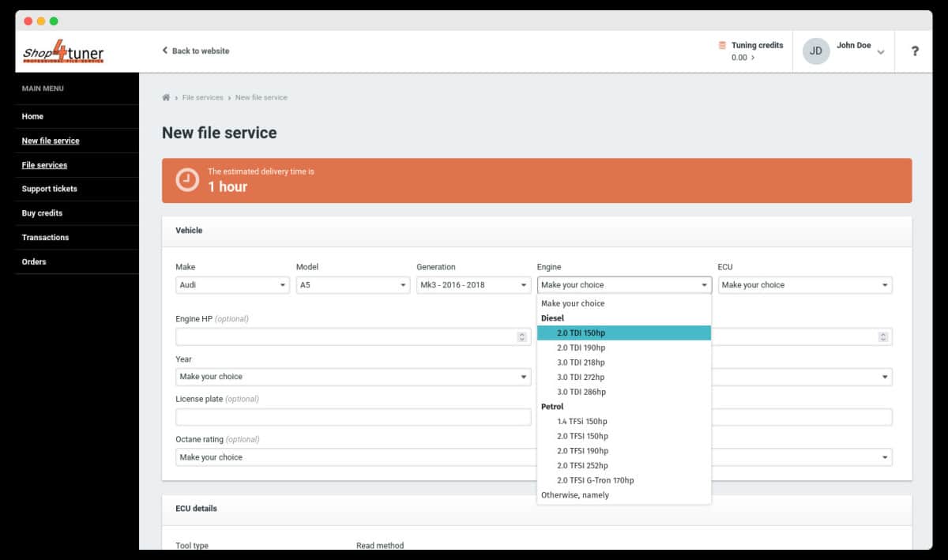Click the Tuning credits stack icon

click(x=722, y=46)
